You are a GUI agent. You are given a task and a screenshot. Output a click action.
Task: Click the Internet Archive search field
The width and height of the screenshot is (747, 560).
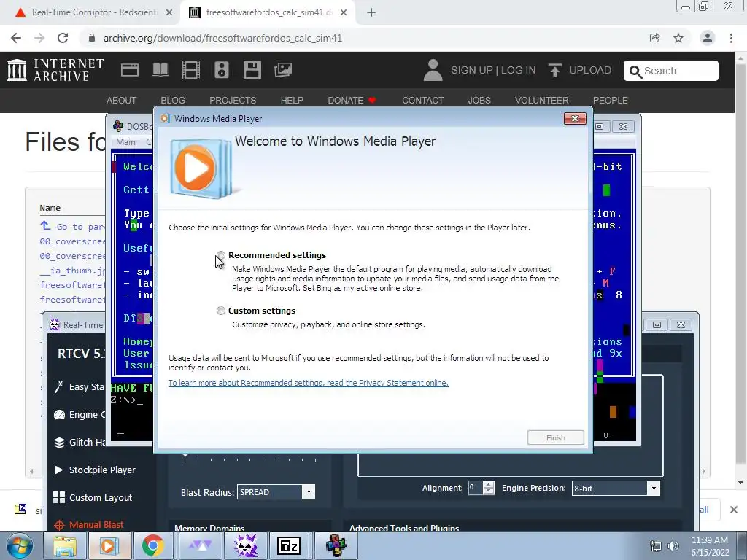click(671, 71)
